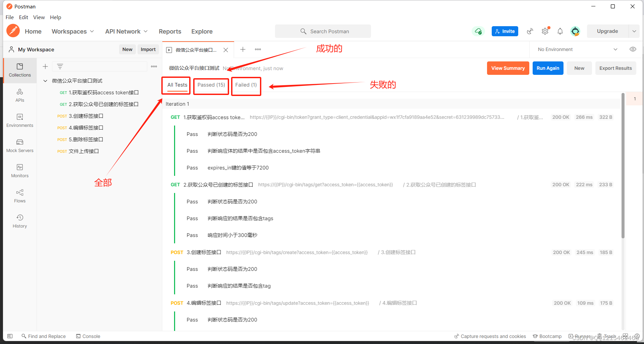Open the Edit menu
The image size is (644, 344).
tap(23, 17)
